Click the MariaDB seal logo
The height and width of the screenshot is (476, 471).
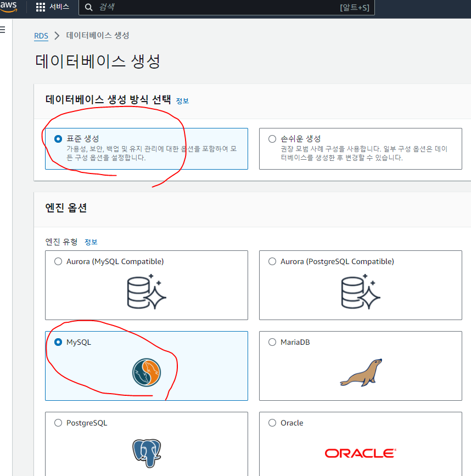click(361, 372)
